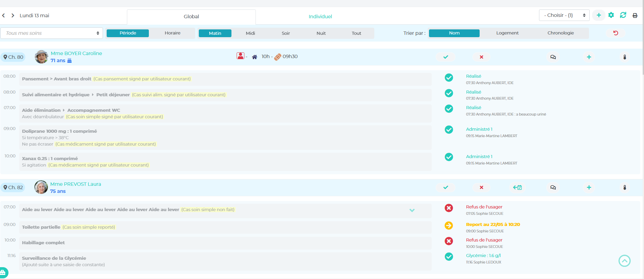
Task: Refresh the care plan with sync icon
Action: tap(623, 15)
